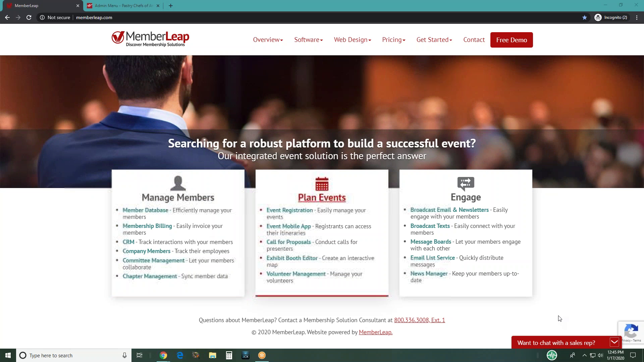Open the Member Database link
The width and height of the screenshot is (644, 362).
coord(145,210)
